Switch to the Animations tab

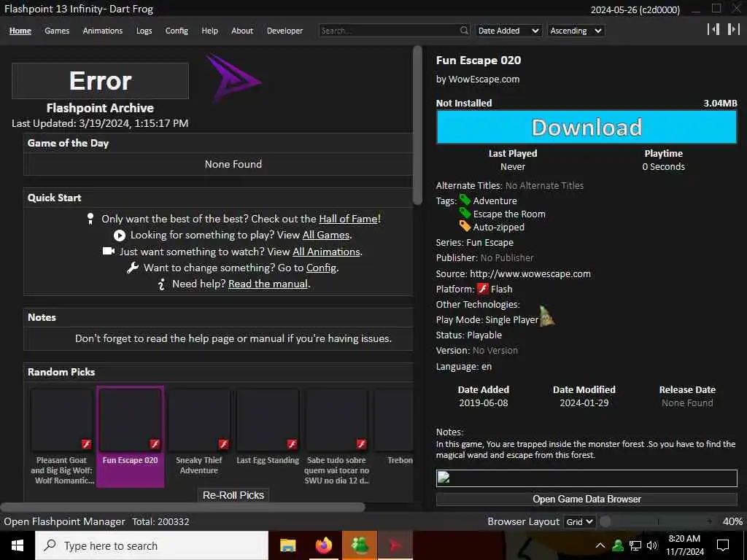pos(102,31)
